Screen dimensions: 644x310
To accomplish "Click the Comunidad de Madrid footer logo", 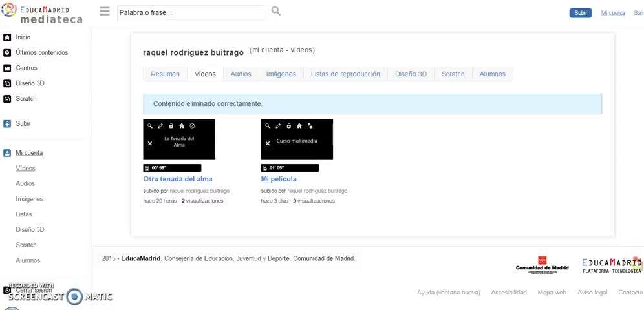I will 542,265.
